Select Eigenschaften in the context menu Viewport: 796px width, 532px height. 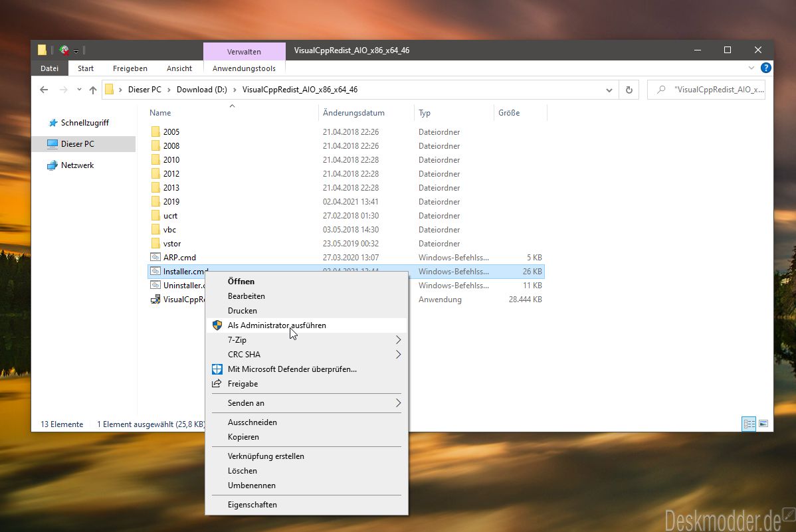click(x=252, y=505)
